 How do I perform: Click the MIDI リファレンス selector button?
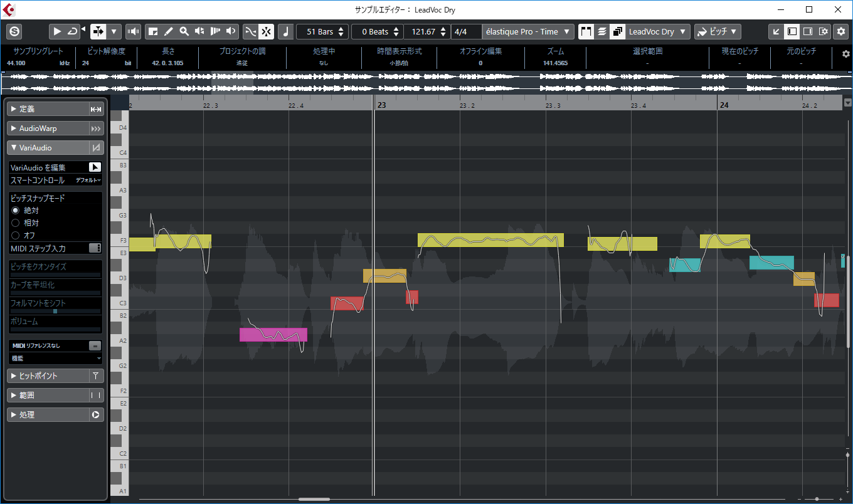94,345
